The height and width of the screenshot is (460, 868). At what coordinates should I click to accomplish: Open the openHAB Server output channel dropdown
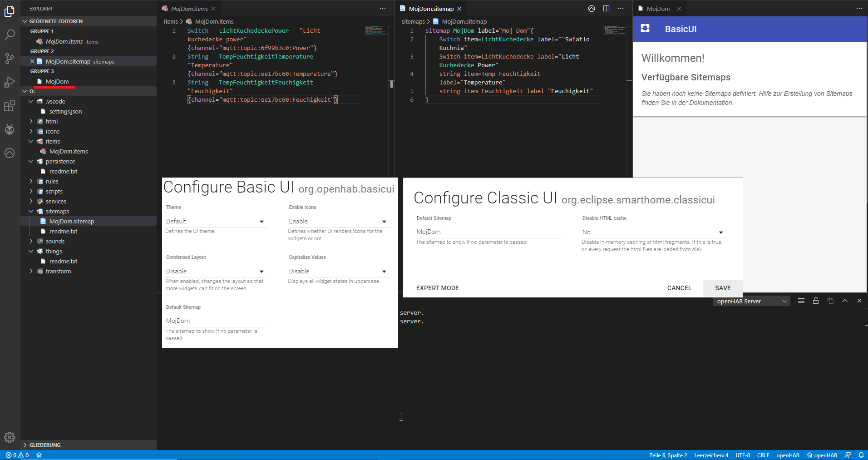click(x=751, y=301)
